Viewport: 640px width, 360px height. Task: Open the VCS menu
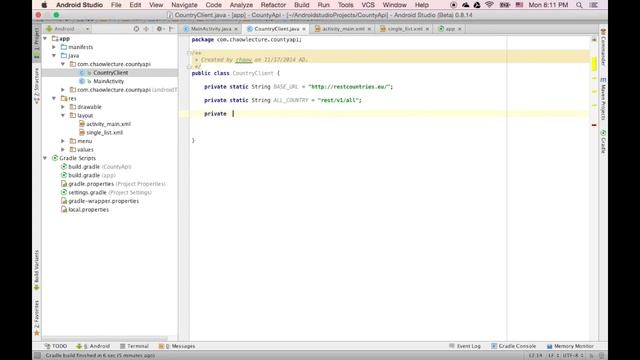(x=368, y=5)
